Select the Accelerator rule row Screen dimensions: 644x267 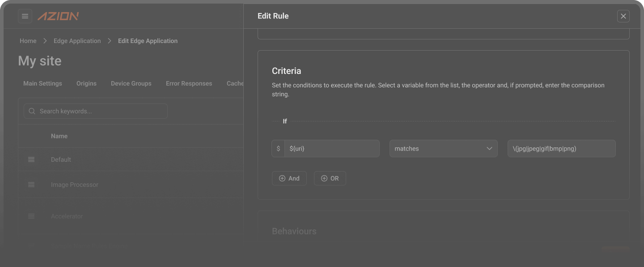[x=131, y=216]
